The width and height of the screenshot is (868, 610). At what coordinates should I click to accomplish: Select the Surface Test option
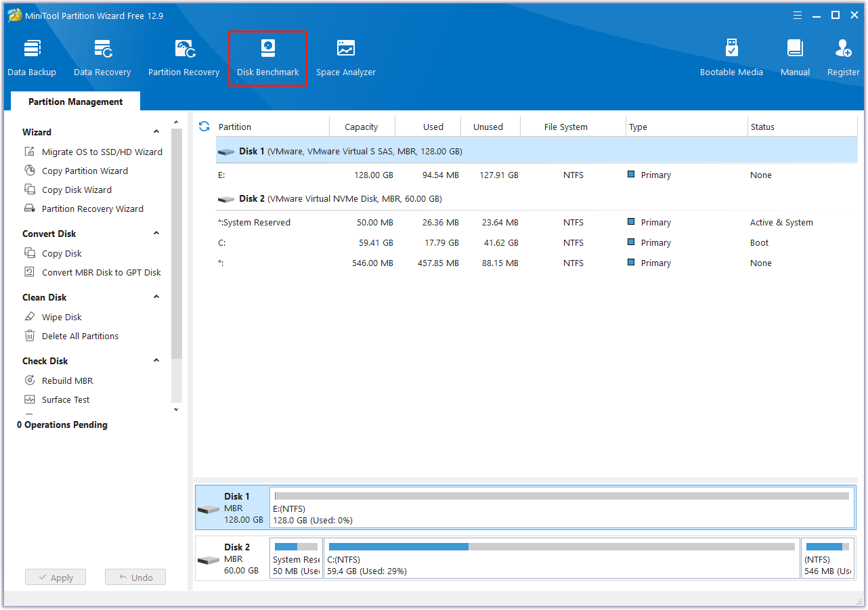[64, 399]
